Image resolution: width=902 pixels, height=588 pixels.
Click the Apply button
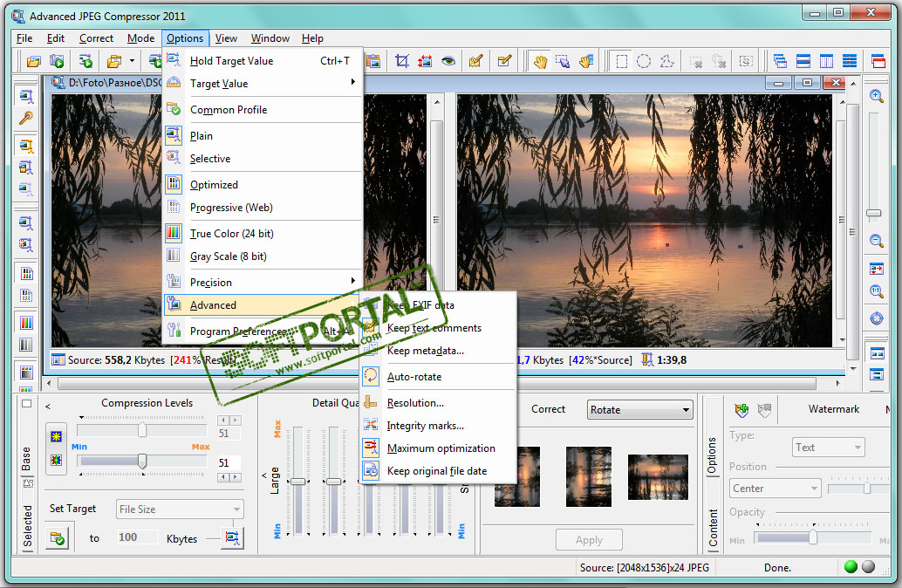589,540
